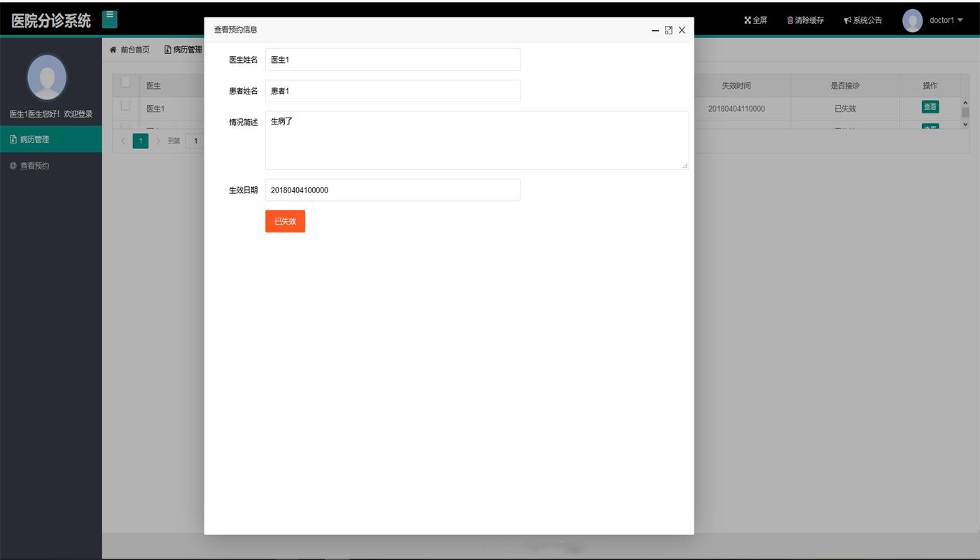Click the orange 已失效 button
Viewport: 980px width, 560px height.
285,221
